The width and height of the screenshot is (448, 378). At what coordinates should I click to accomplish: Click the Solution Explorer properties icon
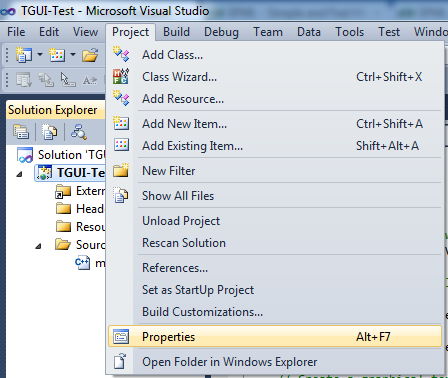click(x=21, y=132)
